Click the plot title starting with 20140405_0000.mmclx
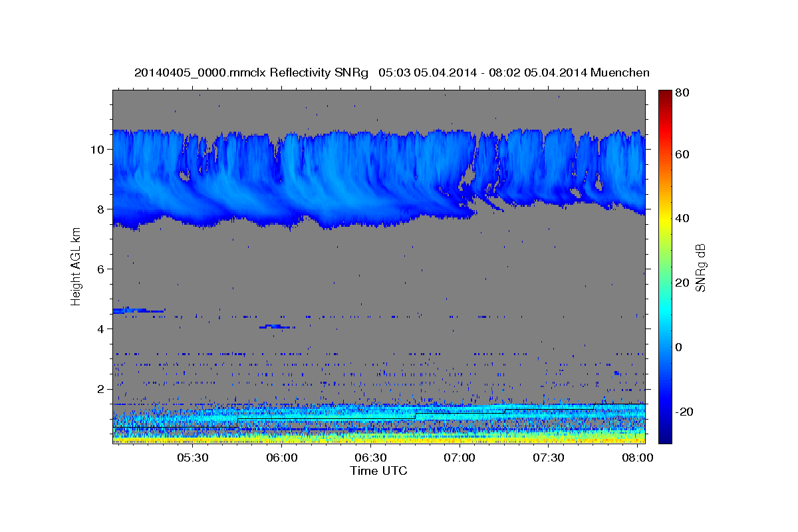The image size is (798, 532). point(392,72)
